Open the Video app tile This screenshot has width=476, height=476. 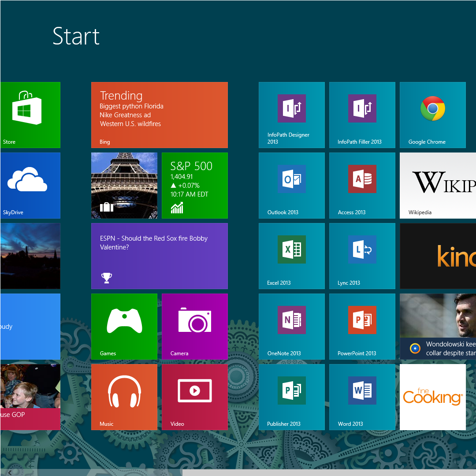[194, 397]
